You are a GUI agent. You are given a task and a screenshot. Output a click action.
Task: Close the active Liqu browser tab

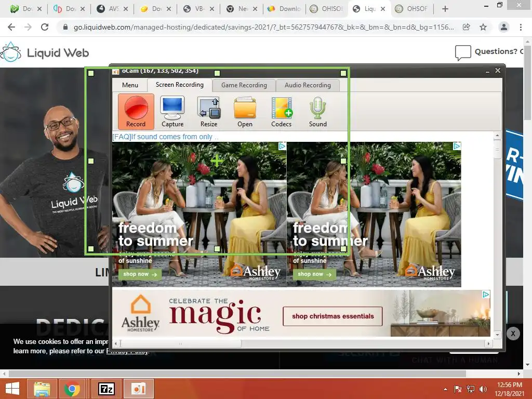tap(383, 9)
